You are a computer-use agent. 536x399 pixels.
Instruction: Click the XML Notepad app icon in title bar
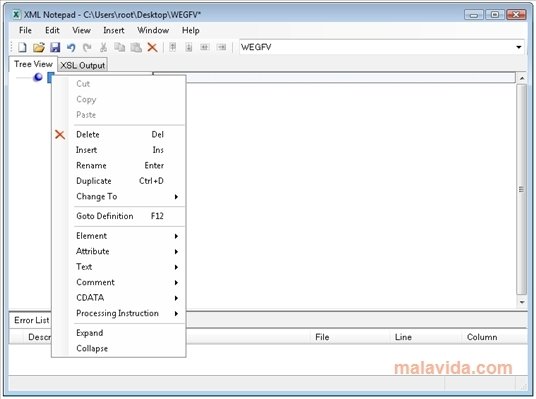[x=16, y=15]
